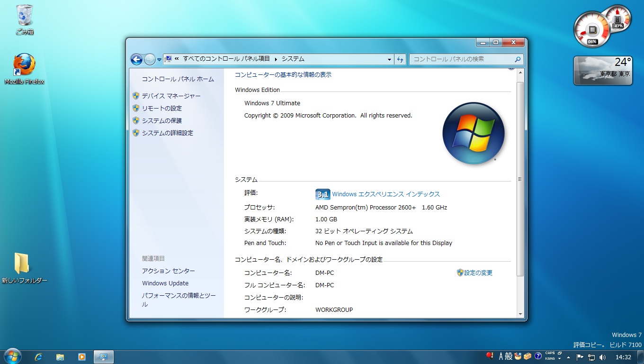This screenshot has height=364, width=644.
Task: Click the CPU meter gadget on the desktop
Action: pyautogui.click(x=593, y=29)
